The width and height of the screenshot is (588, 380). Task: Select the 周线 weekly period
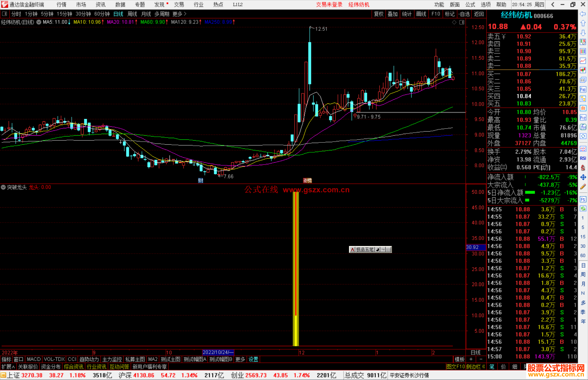coord(132,14)
